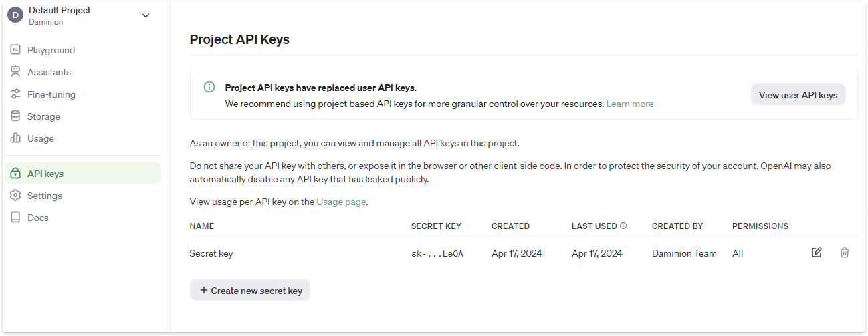The width and height of the screenshot is (868, 336).
Task: Open the Usage bar chart icon
Action: point(15,138)
